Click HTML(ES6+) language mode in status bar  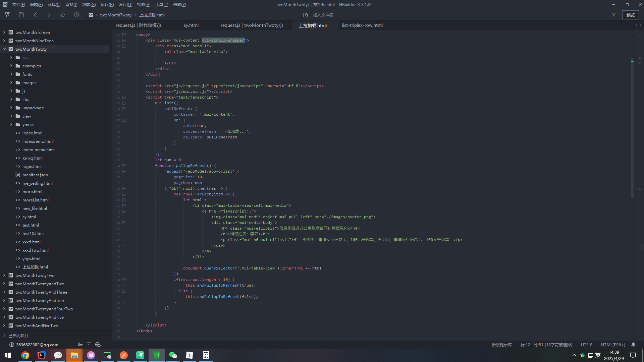[613, 345]
